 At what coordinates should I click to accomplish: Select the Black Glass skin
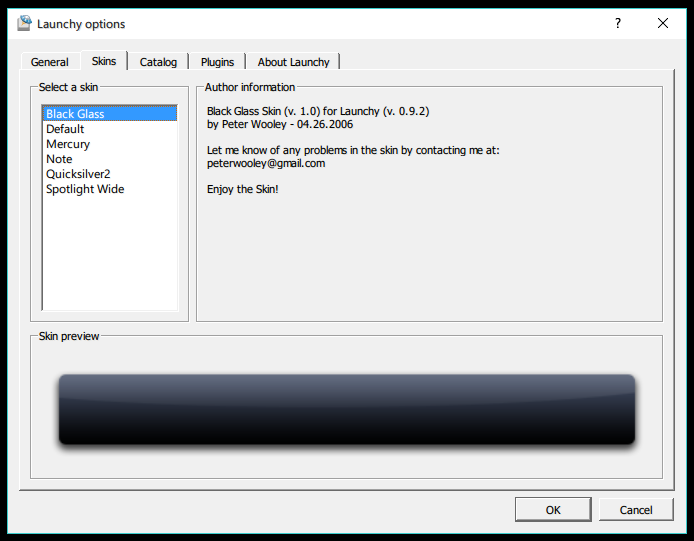point(75,114)
